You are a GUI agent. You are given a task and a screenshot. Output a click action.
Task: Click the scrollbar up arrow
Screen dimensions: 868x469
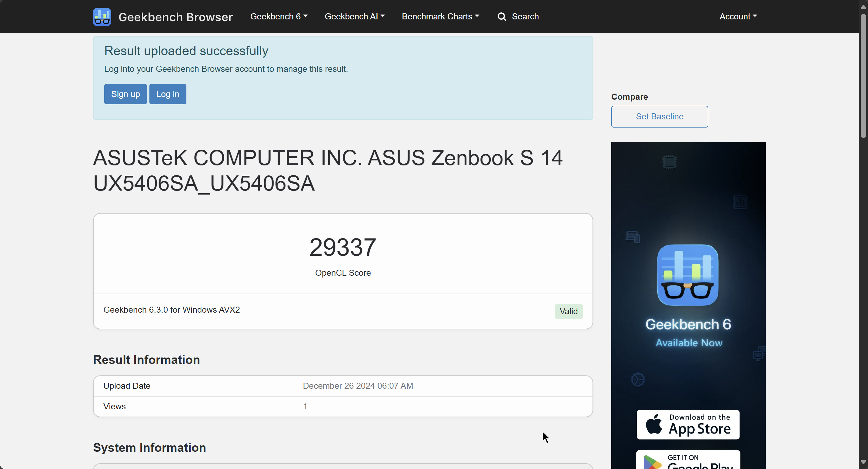[x=863, y=7]
